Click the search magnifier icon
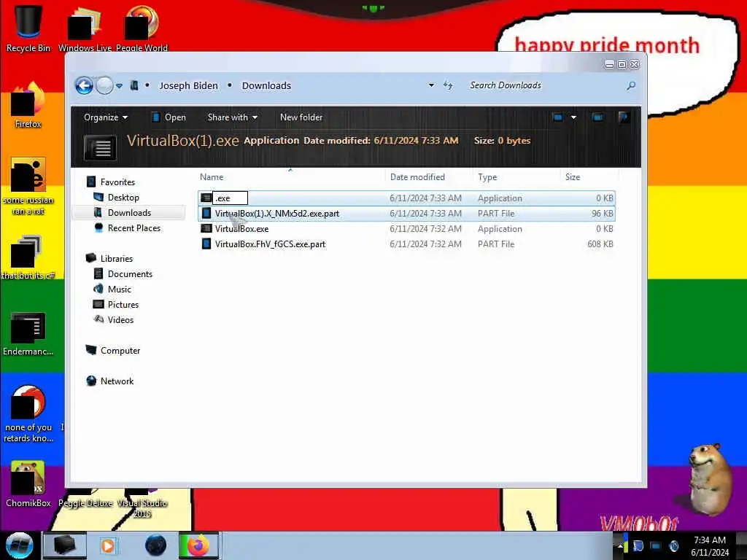This screenshot has height=560, width=747. click(631, 86)
